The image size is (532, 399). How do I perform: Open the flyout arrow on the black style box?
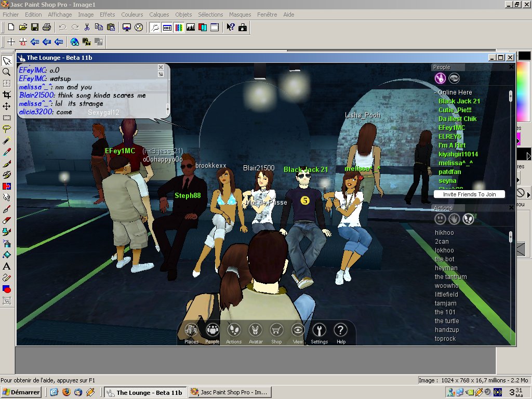click(x=528, y=156)
